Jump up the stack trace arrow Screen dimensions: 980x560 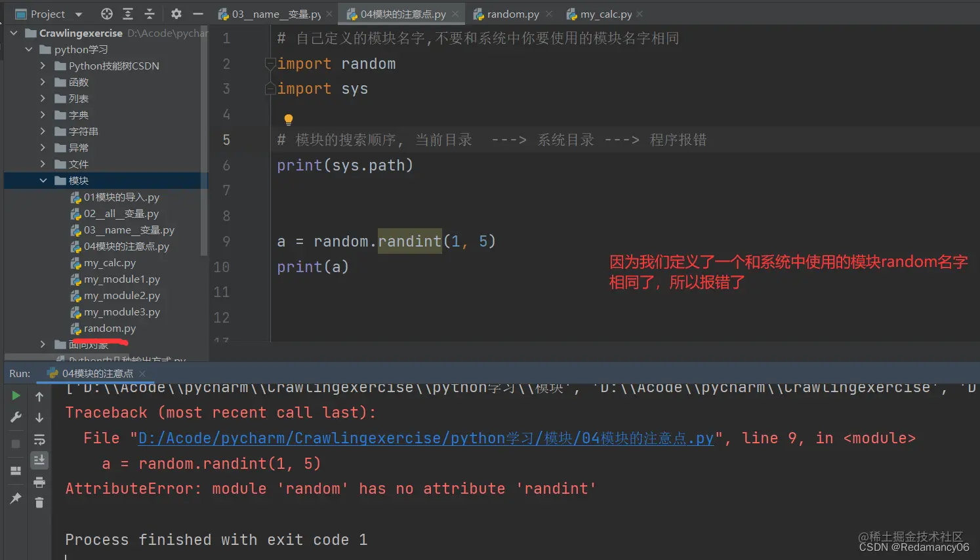click(x=39, y=396)
